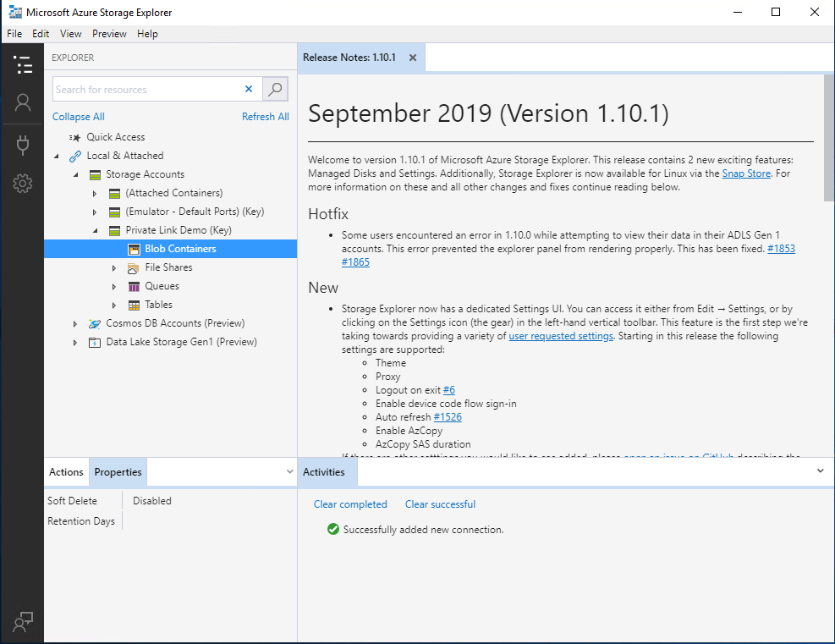Click the green success check icon

332,529
